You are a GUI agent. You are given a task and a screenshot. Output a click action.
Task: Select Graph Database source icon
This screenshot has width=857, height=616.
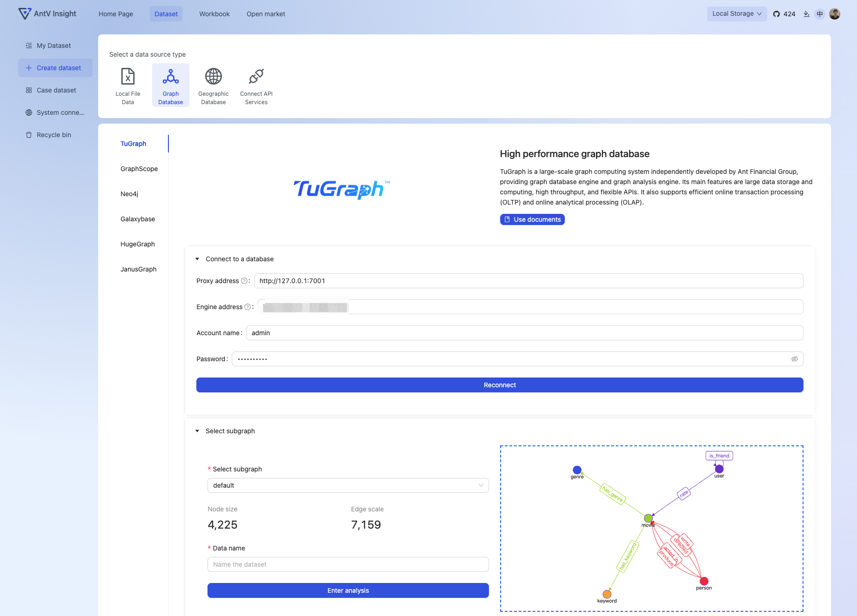[x=171, y=76]
